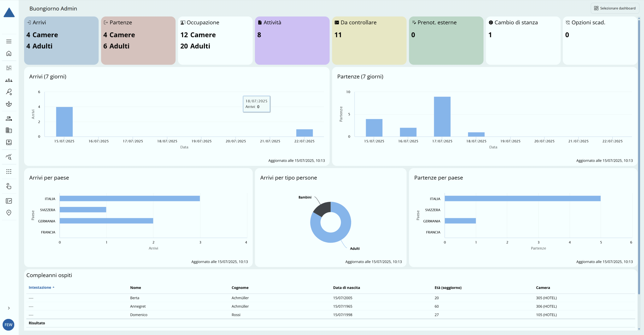Open the apps grid dots icon
Viewport: 644px width, 335px height.
(x=9, y=171)
